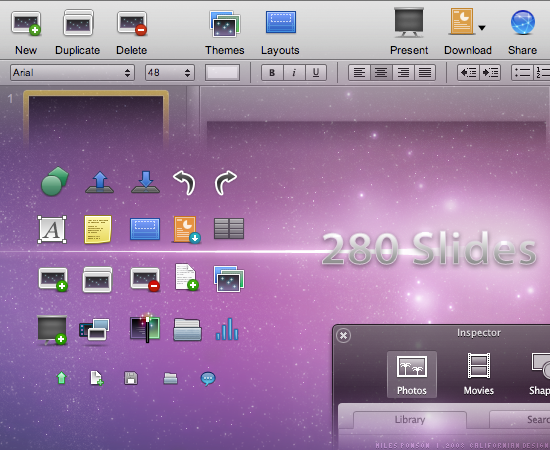This screenshot has width=550, height=450.
Task: Click the 280 Slides title text
Action: coord(429,249)
